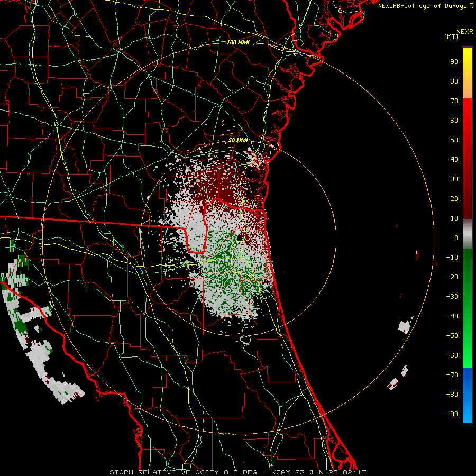
Task: Click the -90 value on velocity scale
Action: (x=452, y=414)
